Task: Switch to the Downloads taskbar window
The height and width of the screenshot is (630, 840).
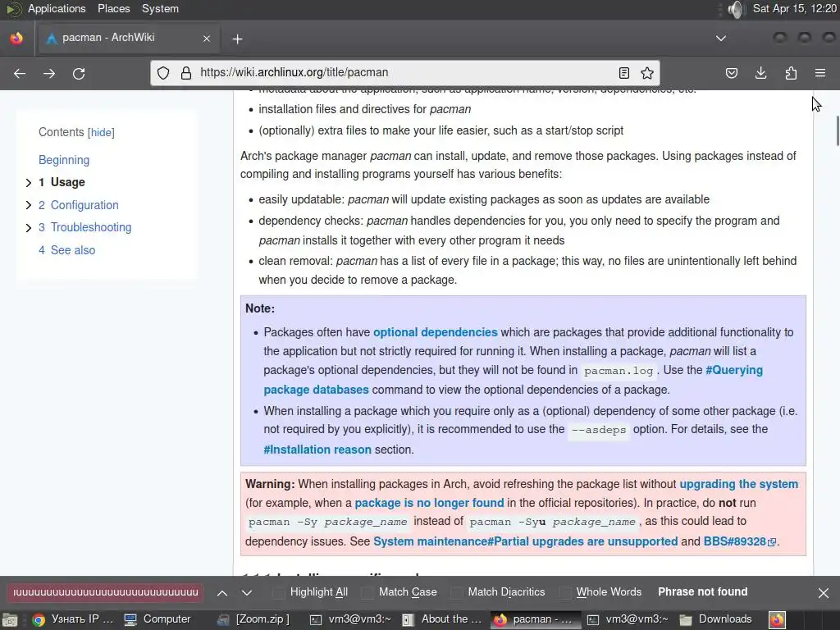Action: [715, 619]
